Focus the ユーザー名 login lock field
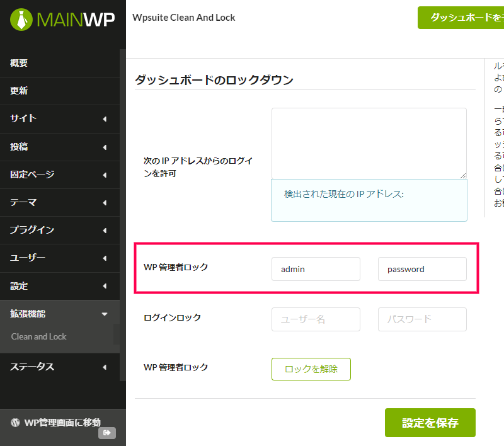Screen dimensions: 504x446 pos(316,319)
